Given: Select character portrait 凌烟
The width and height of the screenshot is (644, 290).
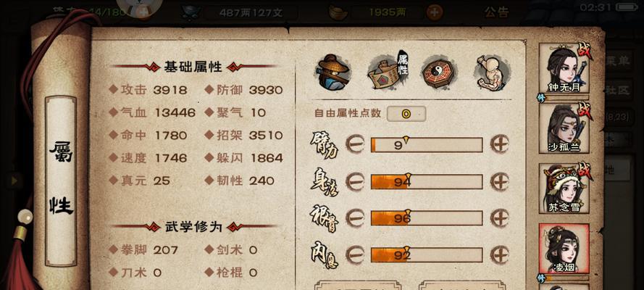Looking at the screenshot, I should point(564,249).
